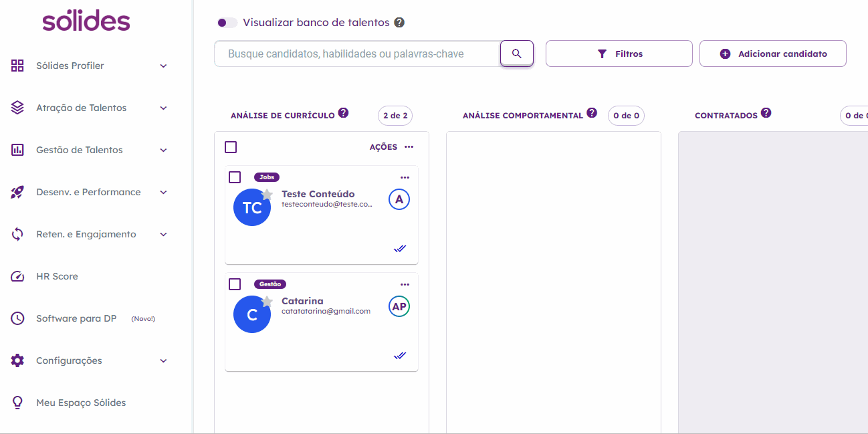Image resolution: width=868 pixels, height=434 pixels.
Task: Open three-dot menu on Catarina card
Action: (x=405, y=284)
